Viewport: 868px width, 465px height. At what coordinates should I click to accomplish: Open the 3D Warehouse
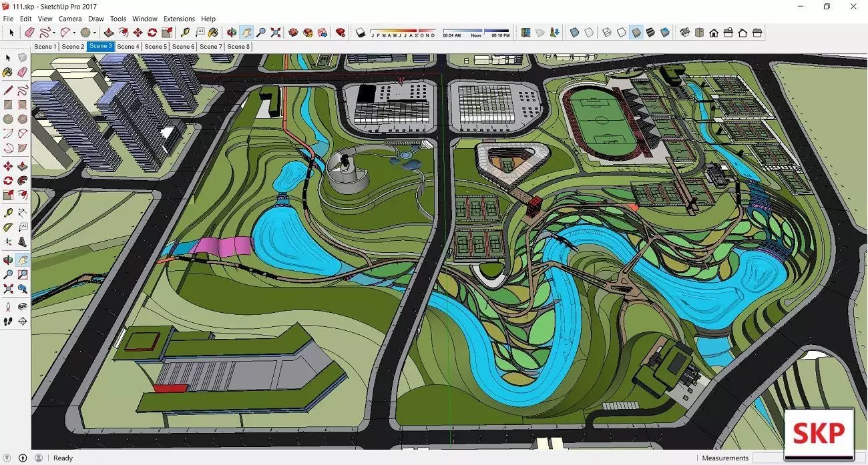[x=293, y=32]
